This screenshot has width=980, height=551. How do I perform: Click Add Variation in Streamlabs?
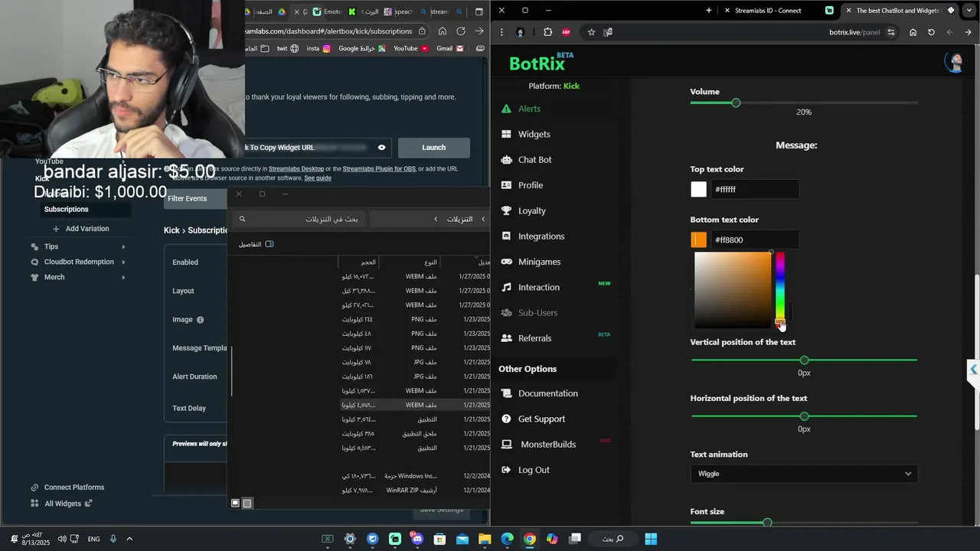[x=80, y=229]
